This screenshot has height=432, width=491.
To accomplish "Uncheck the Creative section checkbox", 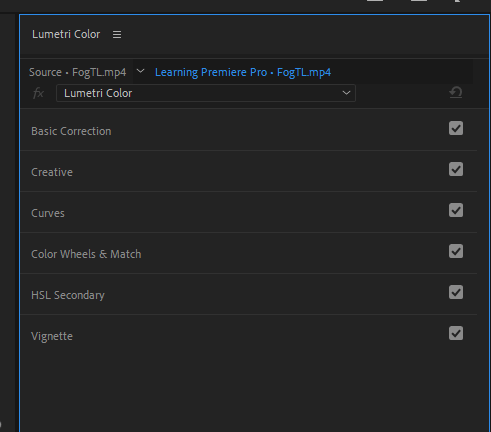I will [456, 169].
